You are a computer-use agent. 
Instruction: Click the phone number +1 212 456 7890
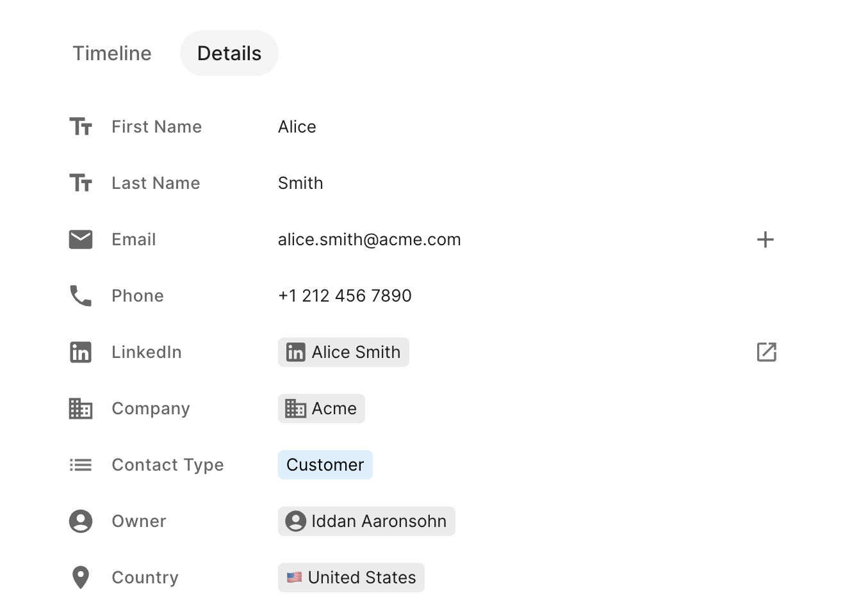(x=345, y=296)
